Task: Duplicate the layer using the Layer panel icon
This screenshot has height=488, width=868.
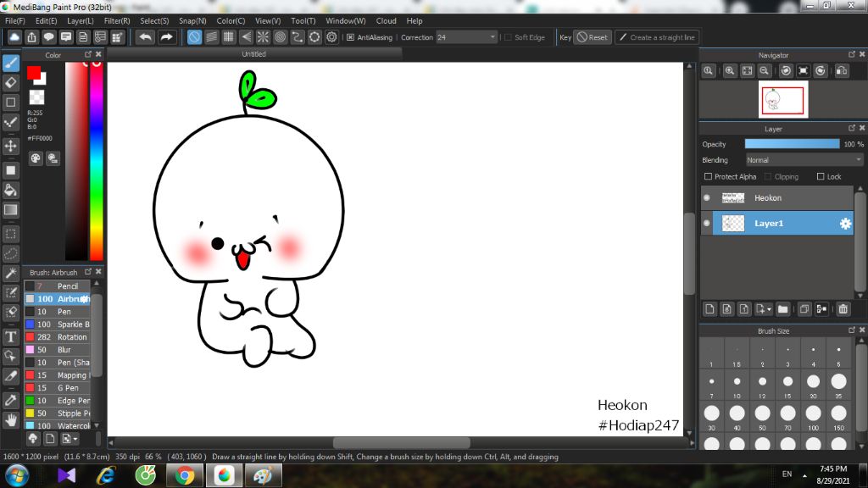Action: click(804, 309)
